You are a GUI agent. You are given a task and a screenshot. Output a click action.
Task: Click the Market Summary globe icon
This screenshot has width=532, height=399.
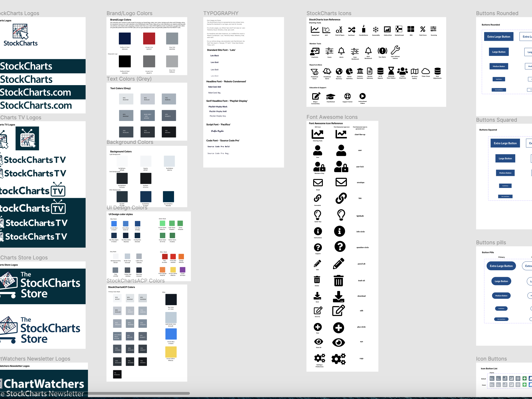[339, 71]
